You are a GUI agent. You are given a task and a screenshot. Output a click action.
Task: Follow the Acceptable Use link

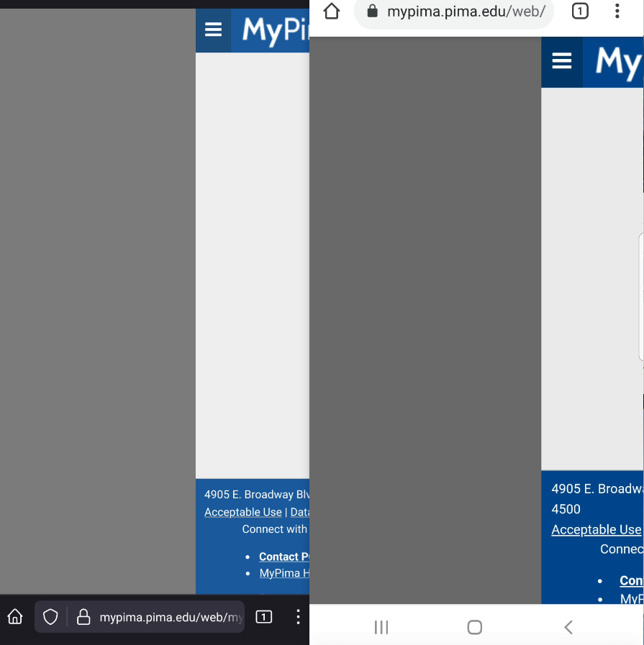[596, 529]
